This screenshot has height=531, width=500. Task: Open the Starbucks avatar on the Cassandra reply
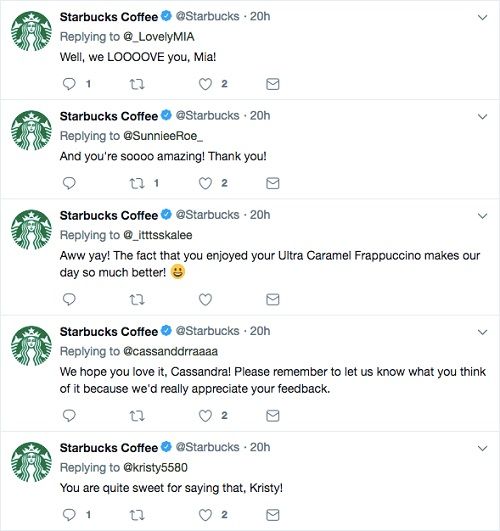coord(32,346)
